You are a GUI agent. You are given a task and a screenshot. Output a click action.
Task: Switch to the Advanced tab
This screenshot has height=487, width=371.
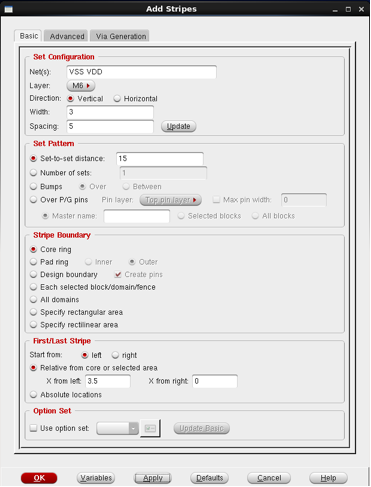point(66,36)
